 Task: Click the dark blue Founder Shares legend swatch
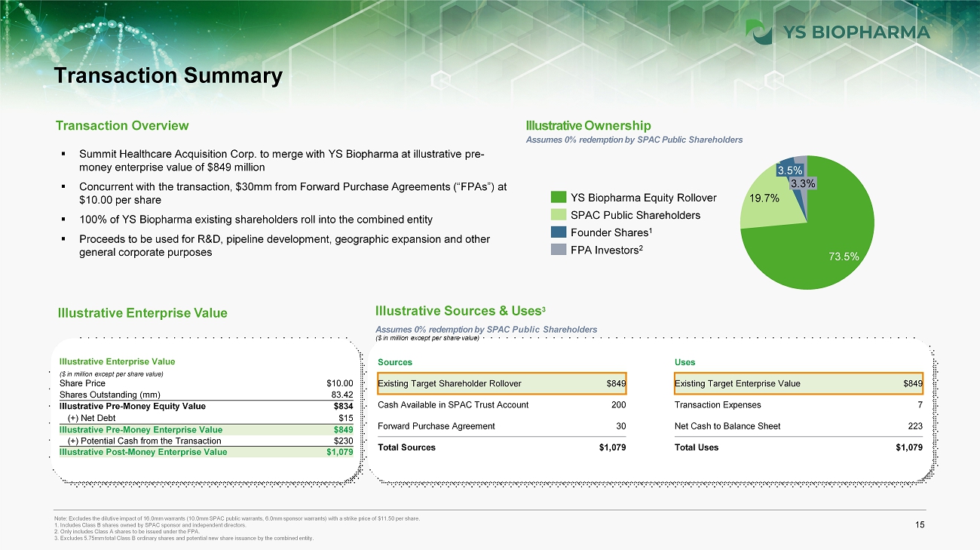[558, 233]
